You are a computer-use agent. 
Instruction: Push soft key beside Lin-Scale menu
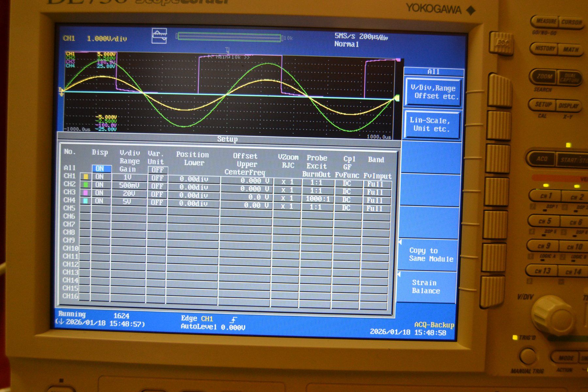(499, 126)
